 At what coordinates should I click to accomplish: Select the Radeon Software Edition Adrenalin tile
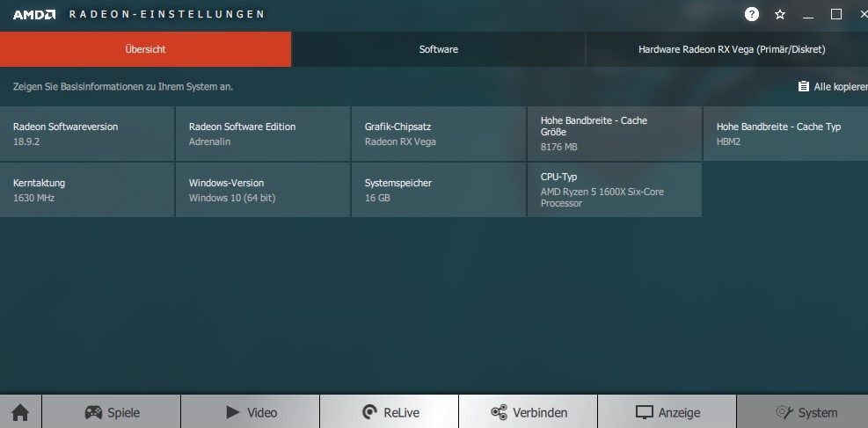[x=263, y=134]
